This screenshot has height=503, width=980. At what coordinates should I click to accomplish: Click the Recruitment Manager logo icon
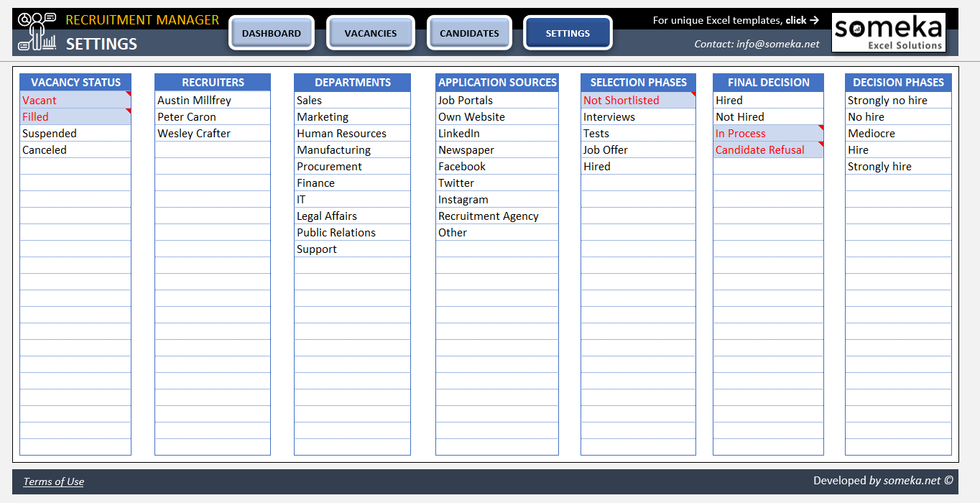tap(37, 32)
